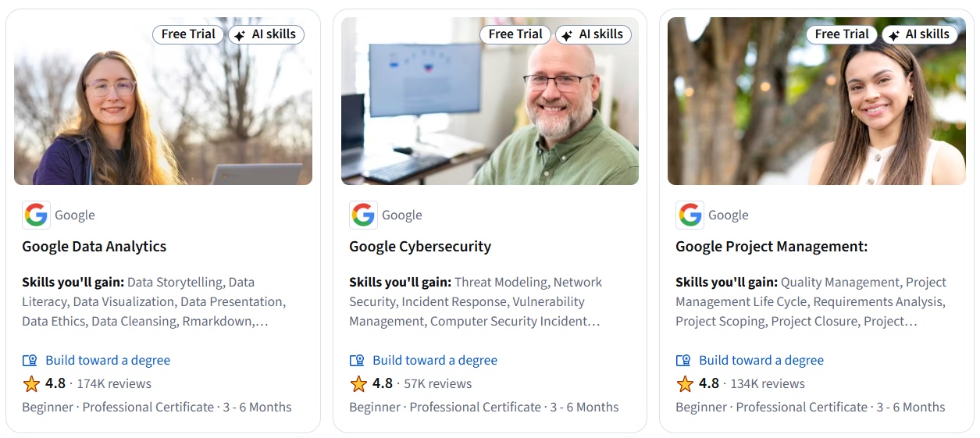
Task: Click degree icon on Cybersecurity card
Action: click(x=357, y=361)
